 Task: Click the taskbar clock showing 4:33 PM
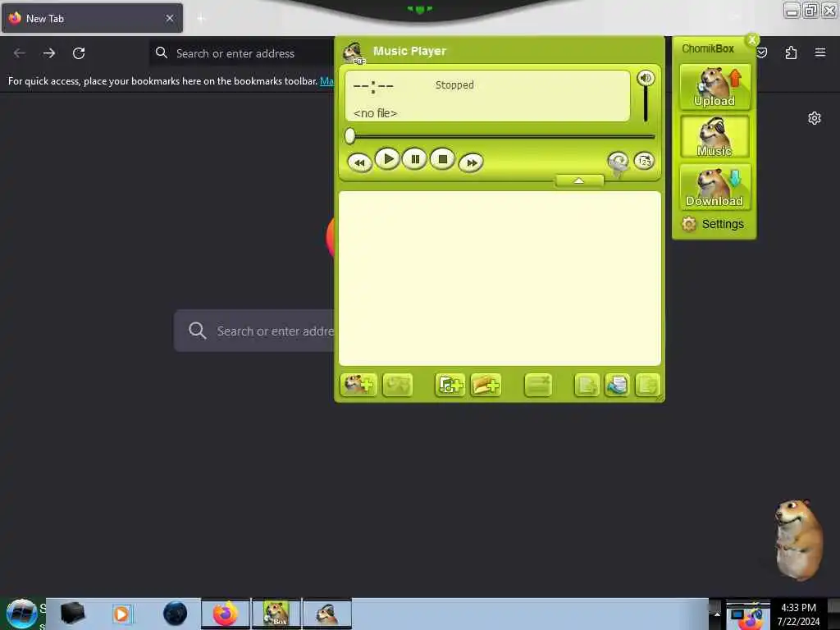(798, 614)
